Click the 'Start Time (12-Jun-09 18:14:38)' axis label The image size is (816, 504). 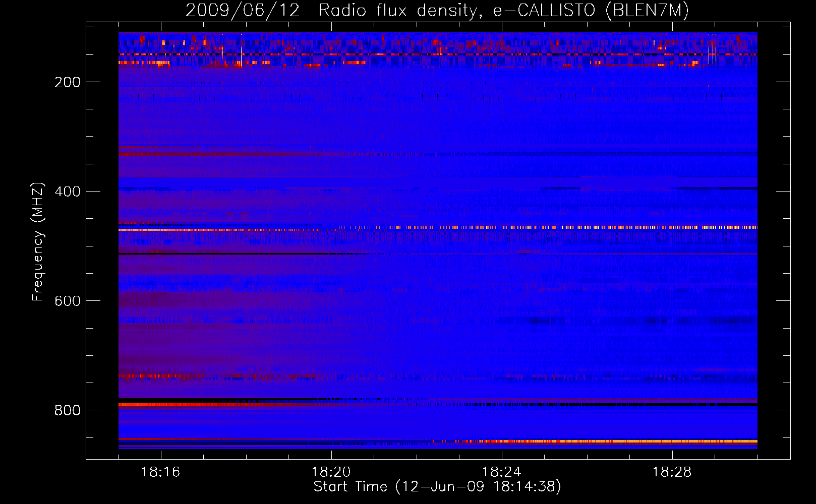(x=437, y=487)
